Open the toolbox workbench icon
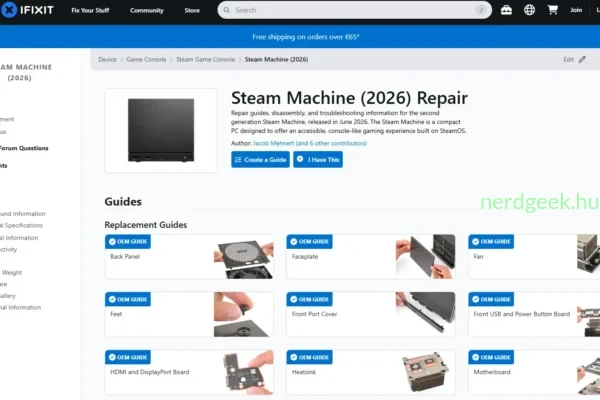Image resolution: width=600 pixels, height=400 pixels. point(506,10)
